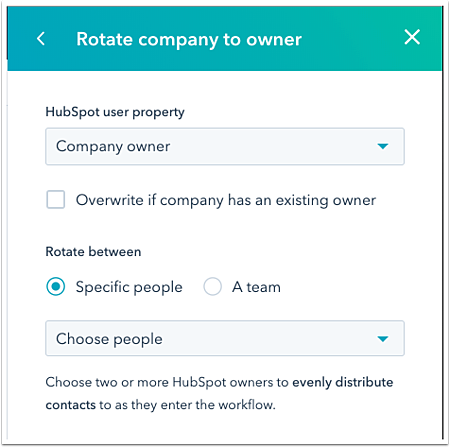Click the 'Company owner' selected value text
450x447 pixels.
click(x=113, y=146)
